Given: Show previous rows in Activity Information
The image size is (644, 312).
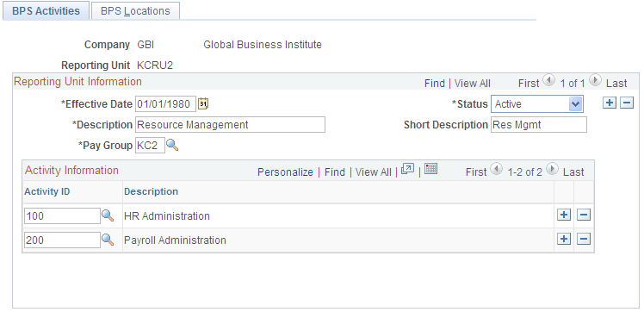Looking at the screenshot, I should (496, 169).
